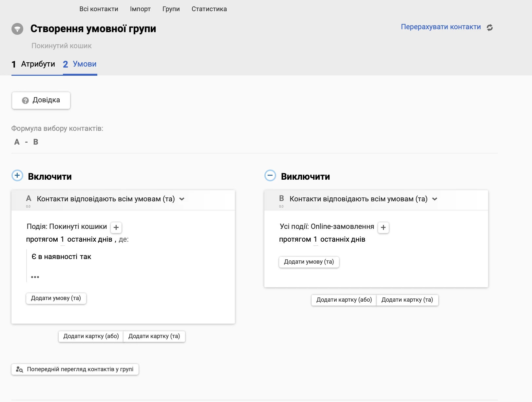The image size is (532, 402).
Task: Click the question mark icon in Довідка
Action: (25, 100)
